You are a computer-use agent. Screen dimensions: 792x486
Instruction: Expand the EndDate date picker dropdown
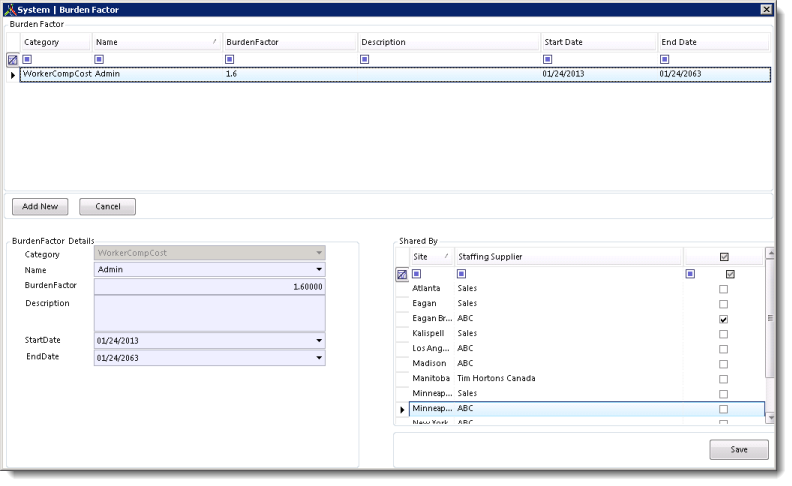pyautogui.click(x=318, y=357)
